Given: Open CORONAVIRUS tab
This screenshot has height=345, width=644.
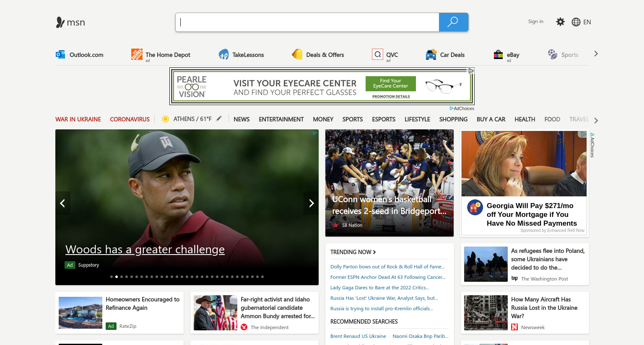Looking at the screenshot, I should coord(130,119).
